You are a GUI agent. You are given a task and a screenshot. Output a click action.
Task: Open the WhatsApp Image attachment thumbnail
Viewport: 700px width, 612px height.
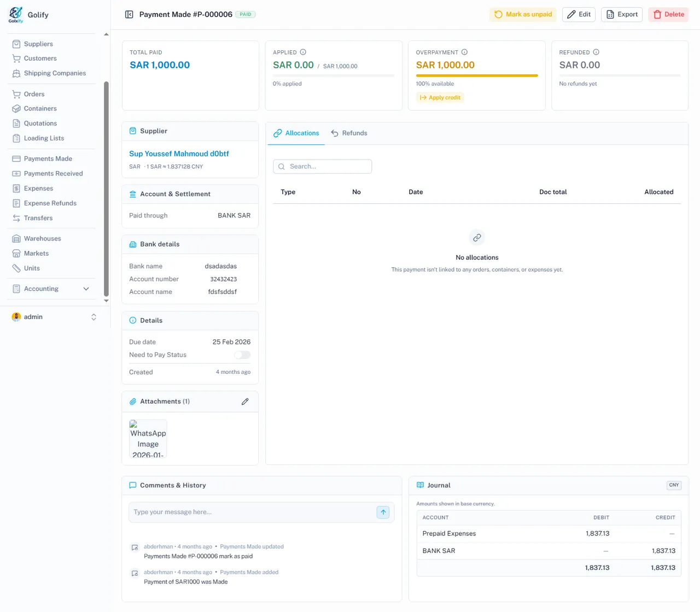click(148, 439)
